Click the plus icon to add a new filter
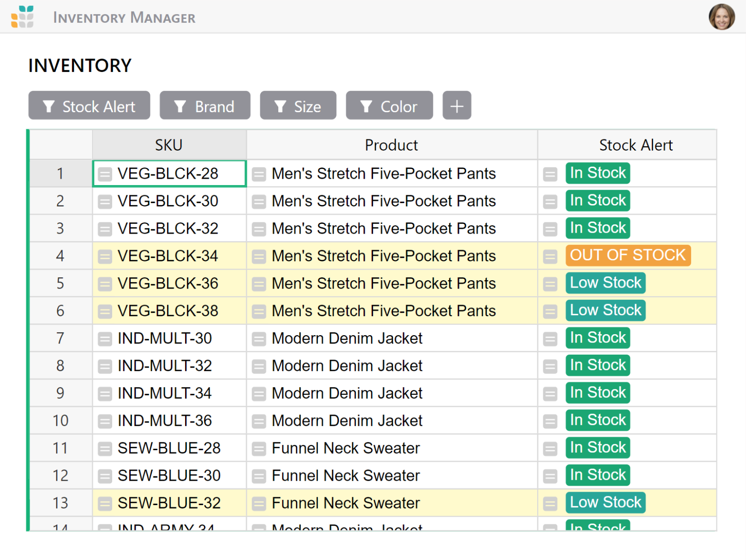Image resolution: width=746 pixels, height=560 pixels. (x=457, y=105)
